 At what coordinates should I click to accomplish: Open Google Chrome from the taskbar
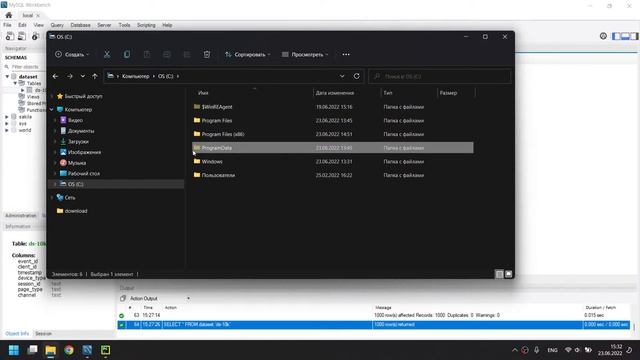pyautogui.click(x=69, y=350)
